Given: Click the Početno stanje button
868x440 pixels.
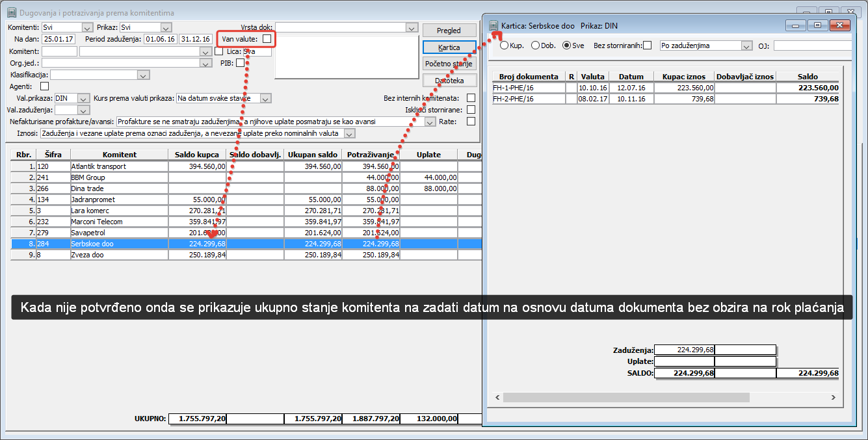Looking at the screenshot, I should pos(449,64).
